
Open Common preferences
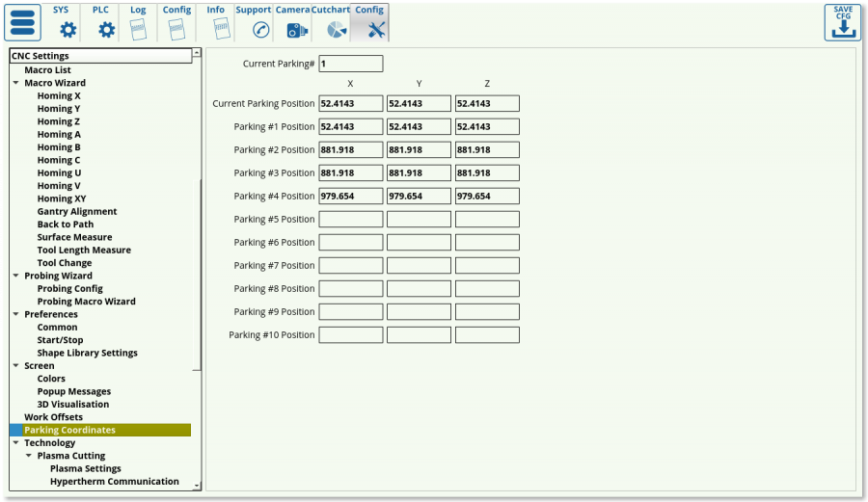coord(57,328)
